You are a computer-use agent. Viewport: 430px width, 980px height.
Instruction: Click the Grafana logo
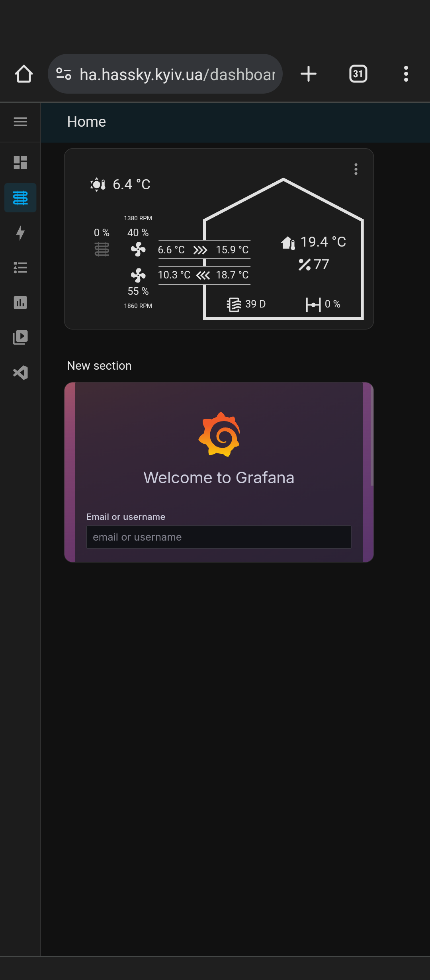tap(219, 434)
